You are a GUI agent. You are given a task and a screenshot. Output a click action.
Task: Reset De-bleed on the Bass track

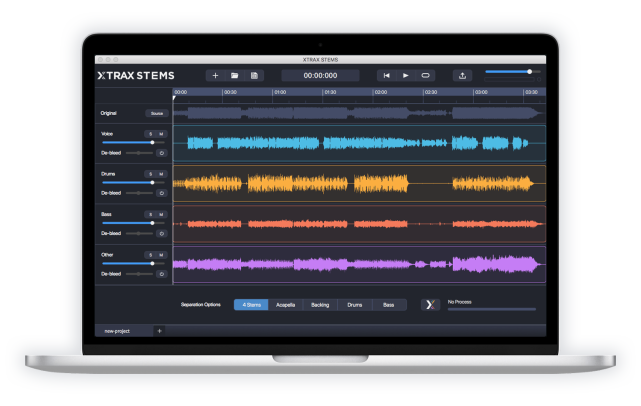[x=161, y=233]
